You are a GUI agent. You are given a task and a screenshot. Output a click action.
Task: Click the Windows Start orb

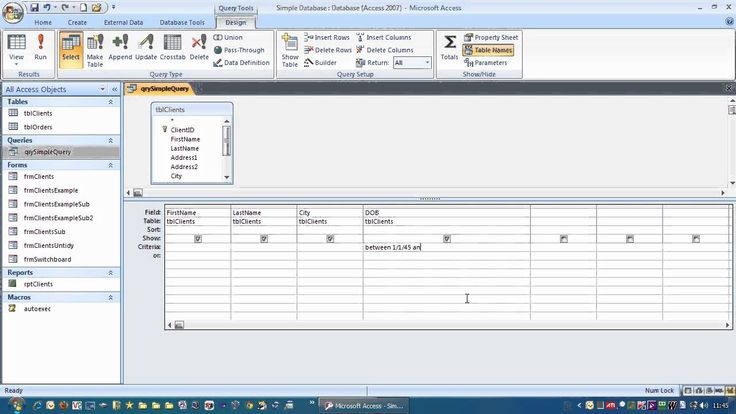(x=15, y=405)
